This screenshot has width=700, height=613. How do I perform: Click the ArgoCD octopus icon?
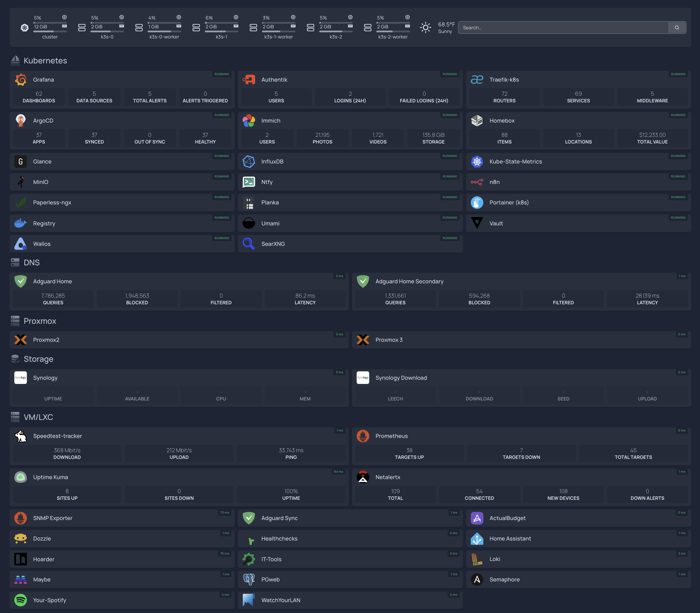tap(20, 121)
